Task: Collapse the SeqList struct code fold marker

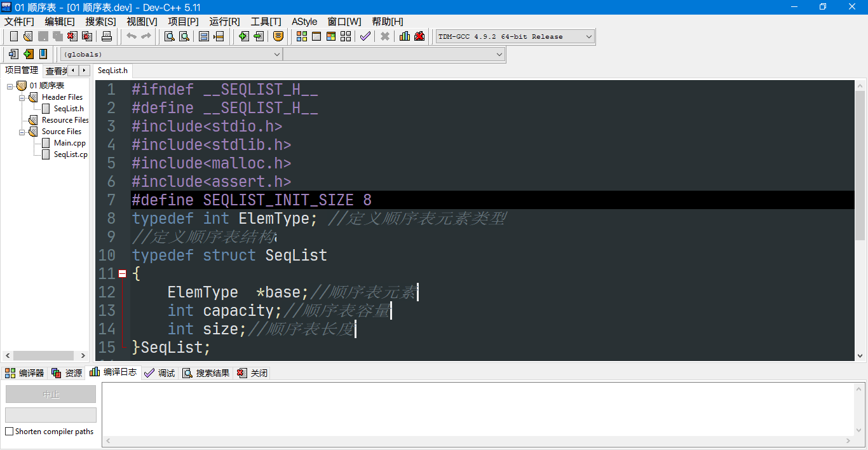Action: pos(121,273)
